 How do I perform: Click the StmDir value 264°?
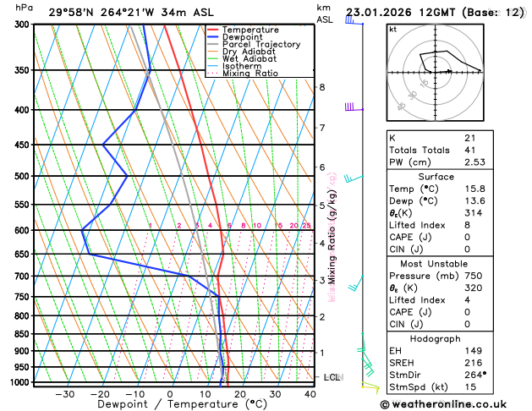click(475, 375)
